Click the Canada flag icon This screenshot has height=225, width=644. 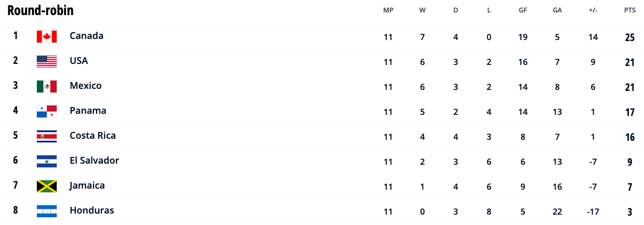[47, 36]
